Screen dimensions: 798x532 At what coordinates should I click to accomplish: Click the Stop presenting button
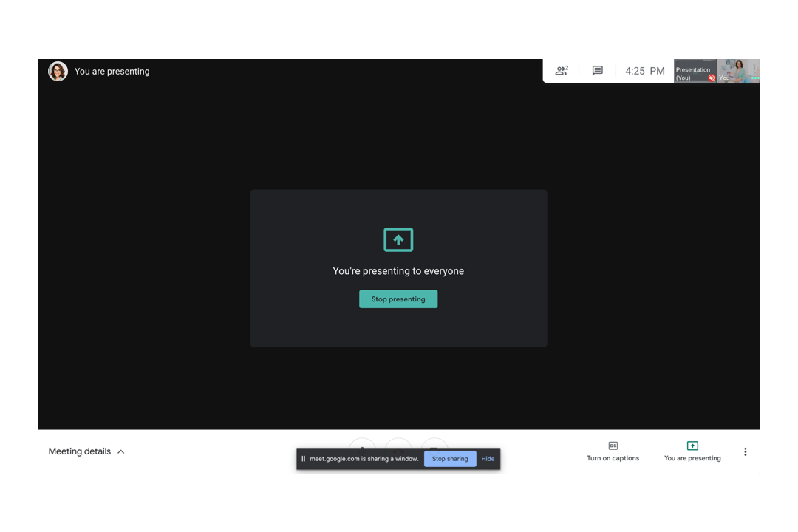point(398,299)
